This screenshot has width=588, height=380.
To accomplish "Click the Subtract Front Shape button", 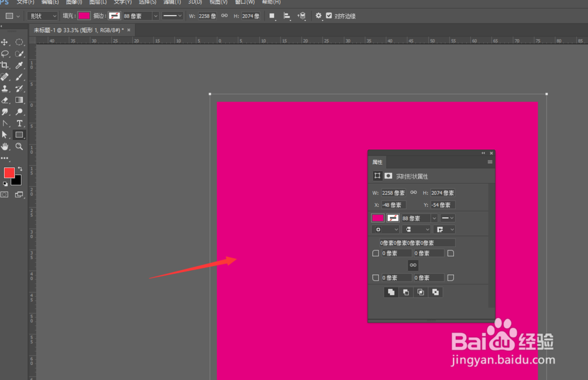I will [406, 292].
